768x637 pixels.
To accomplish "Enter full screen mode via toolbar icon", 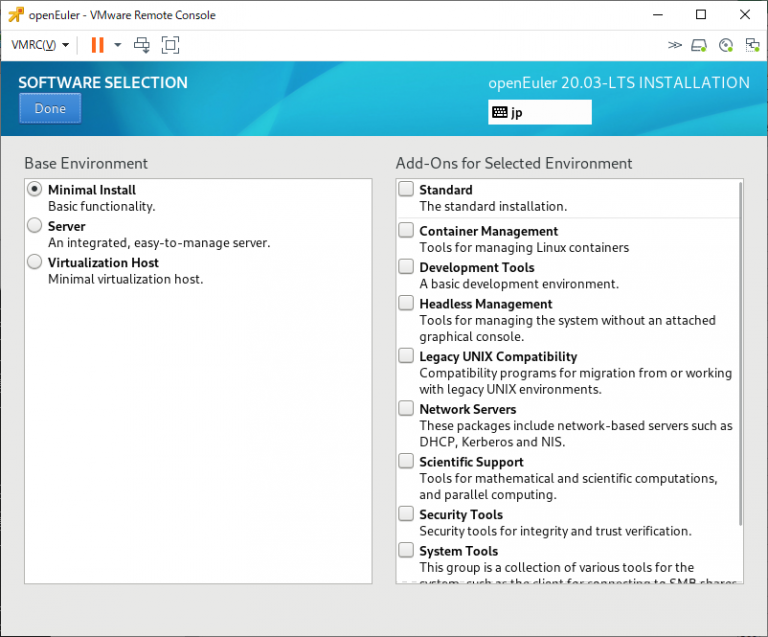I will 170,45.
